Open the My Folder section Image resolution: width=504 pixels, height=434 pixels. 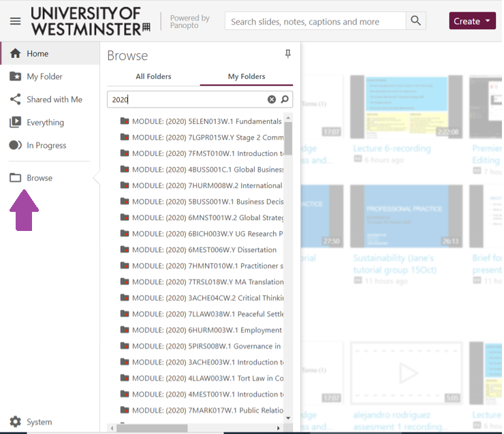point(44,76)
